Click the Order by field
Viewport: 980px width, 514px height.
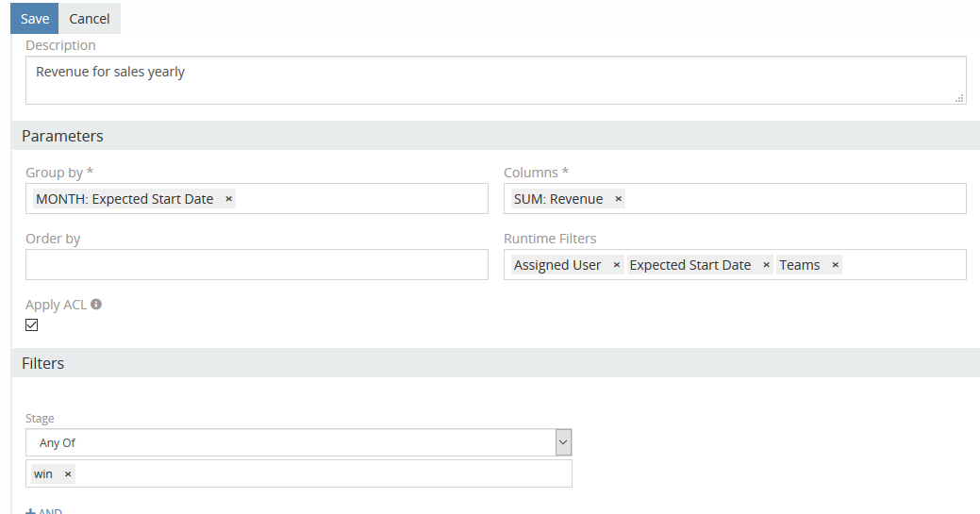[x=257, y=265]
